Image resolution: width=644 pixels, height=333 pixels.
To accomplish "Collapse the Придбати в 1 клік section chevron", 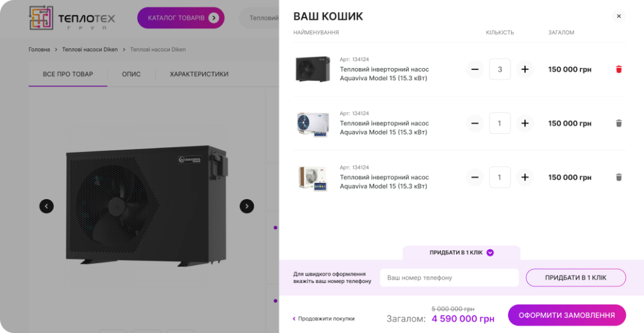I will click(490, 253).
